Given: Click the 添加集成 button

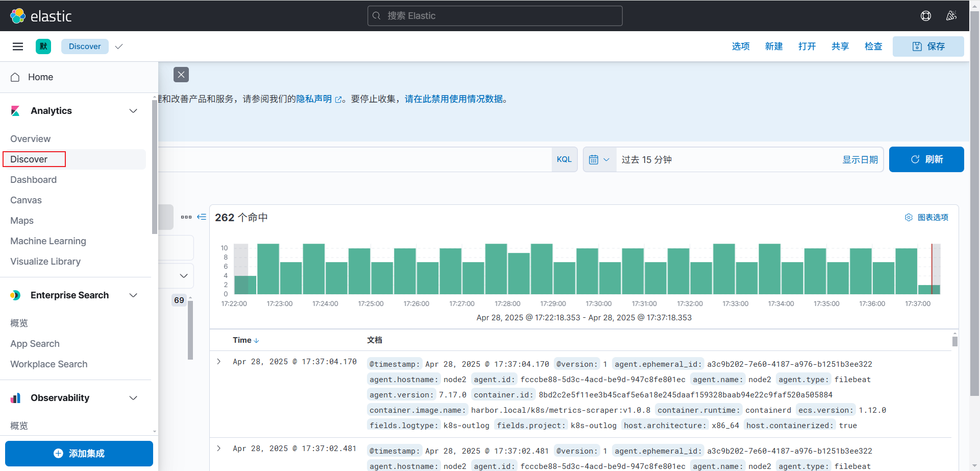Looking at the screenshot, I should pos(79,454).
